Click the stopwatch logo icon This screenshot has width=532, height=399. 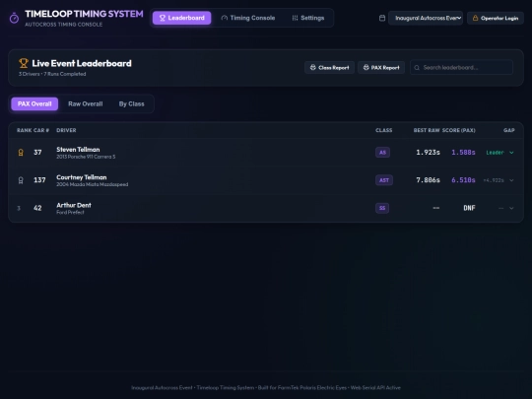click(x=14, y=18)
